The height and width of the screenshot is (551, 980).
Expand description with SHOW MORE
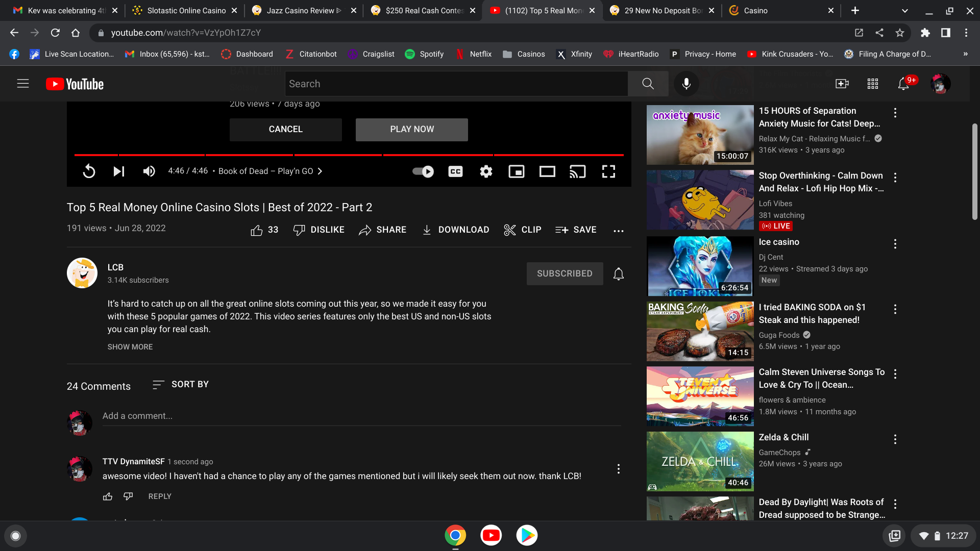[130, 347]
